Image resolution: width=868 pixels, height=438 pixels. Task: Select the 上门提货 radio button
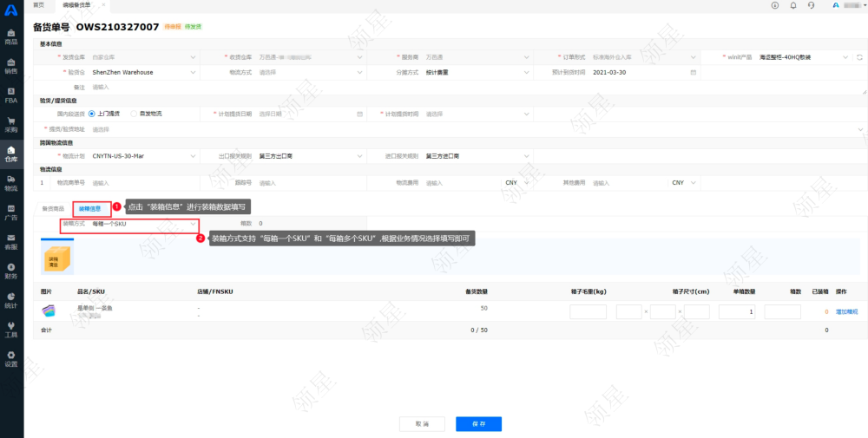tap(92, 114)
